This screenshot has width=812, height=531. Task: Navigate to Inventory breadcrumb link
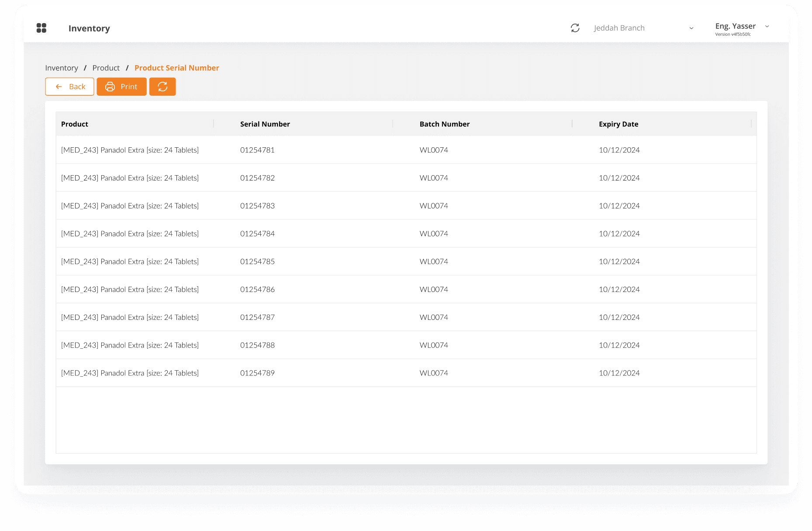tap(62, 68)
